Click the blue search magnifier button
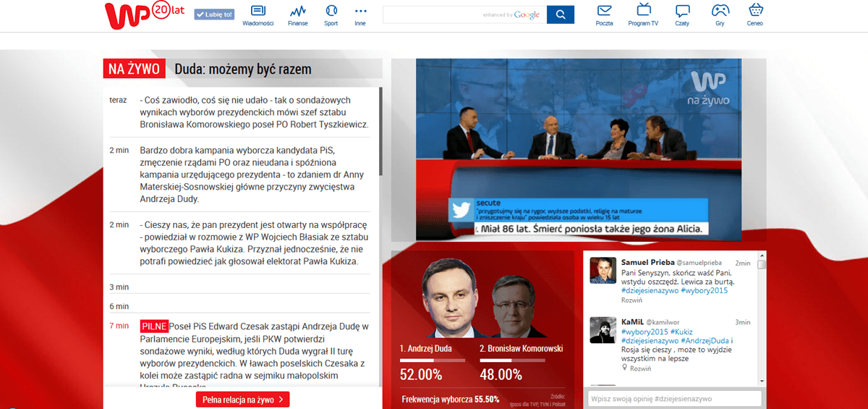The height and width of the screenshot is (409, 868). 561,14
